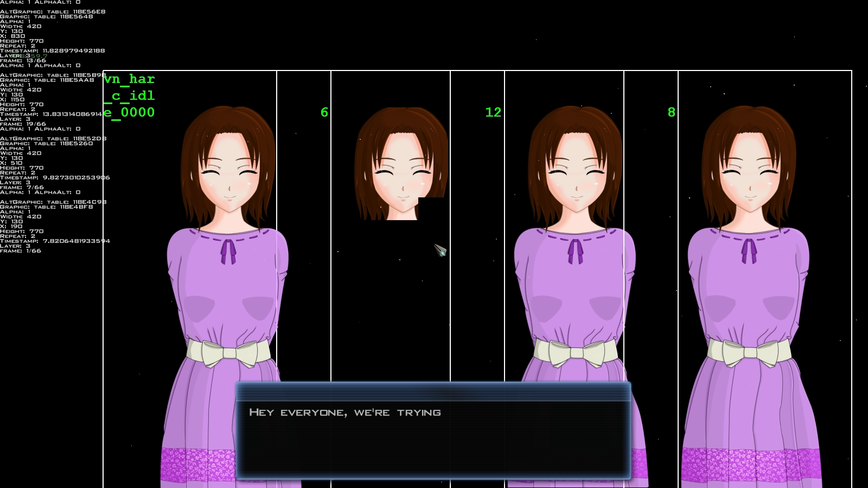Click the rightmost character sprite's white waist bow

coord(749,352)
